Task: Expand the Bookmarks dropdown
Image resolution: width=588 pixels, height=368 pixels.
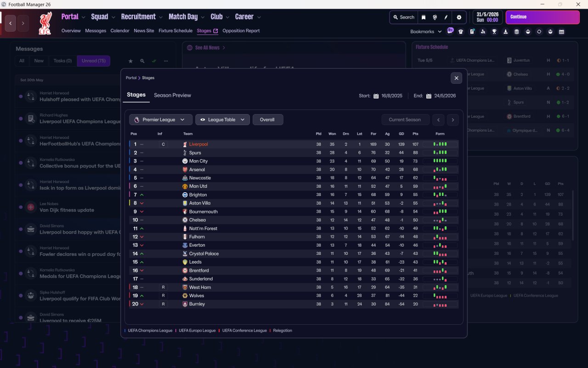Action: (426, 32)
